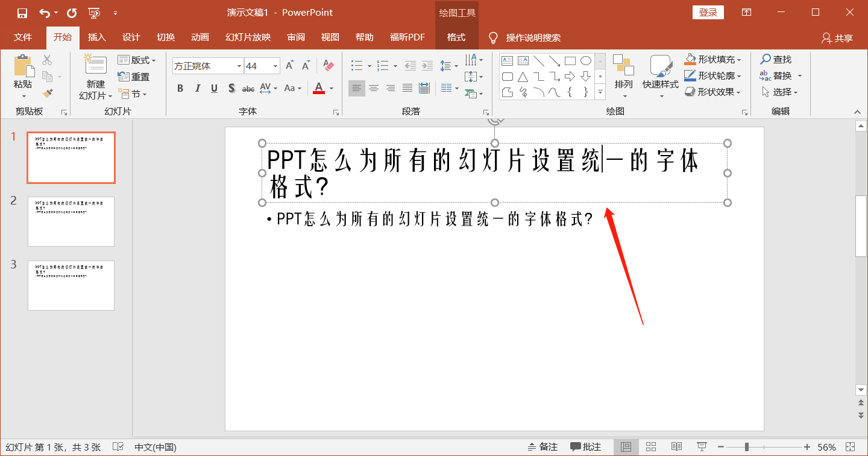Switch to slide sorter view

pyautogui.click(x=651, y=447)
